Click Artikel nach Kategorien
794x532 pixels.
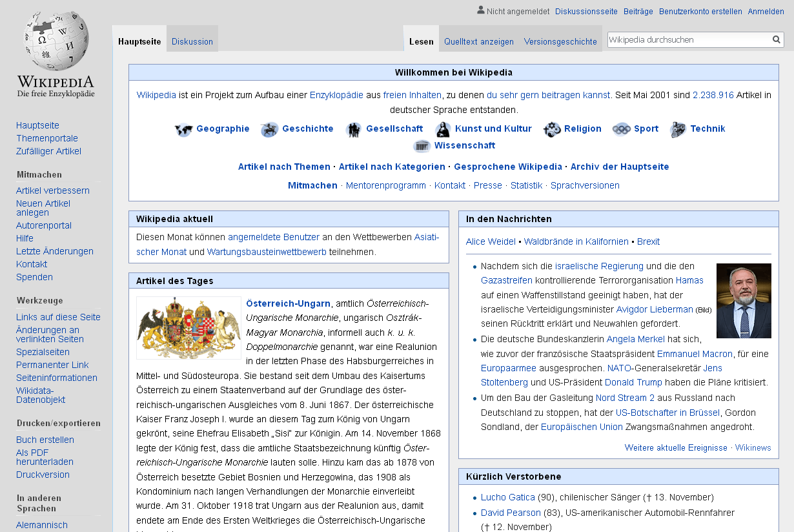click(392, 167)
